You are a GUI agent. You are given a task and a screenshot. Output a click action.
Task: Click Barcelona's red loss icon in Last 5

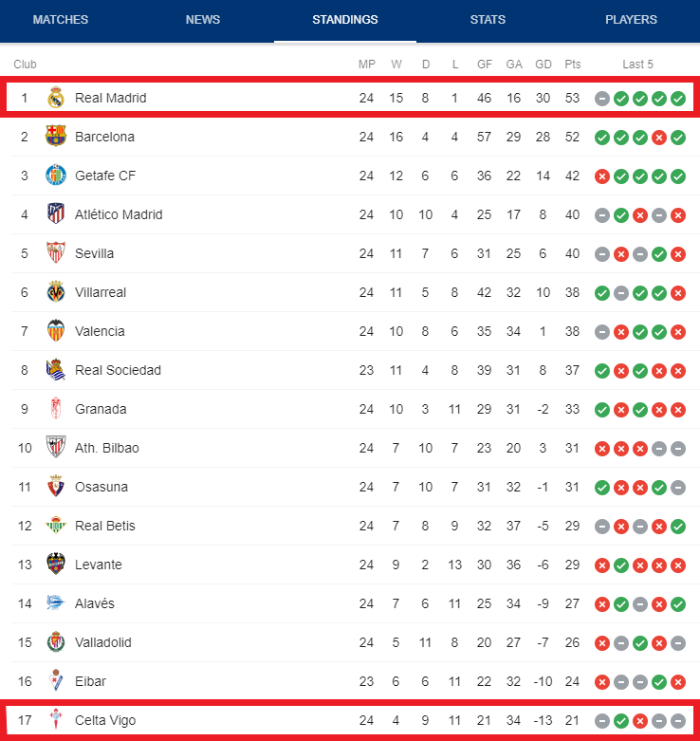(x=659, y=138)
